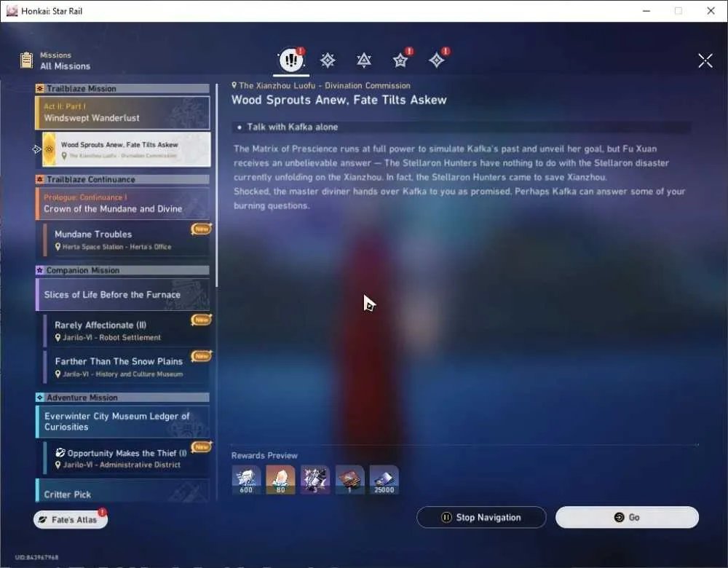View the 80 reward item icon
The image size is (728, 568).
click(280, 480)
